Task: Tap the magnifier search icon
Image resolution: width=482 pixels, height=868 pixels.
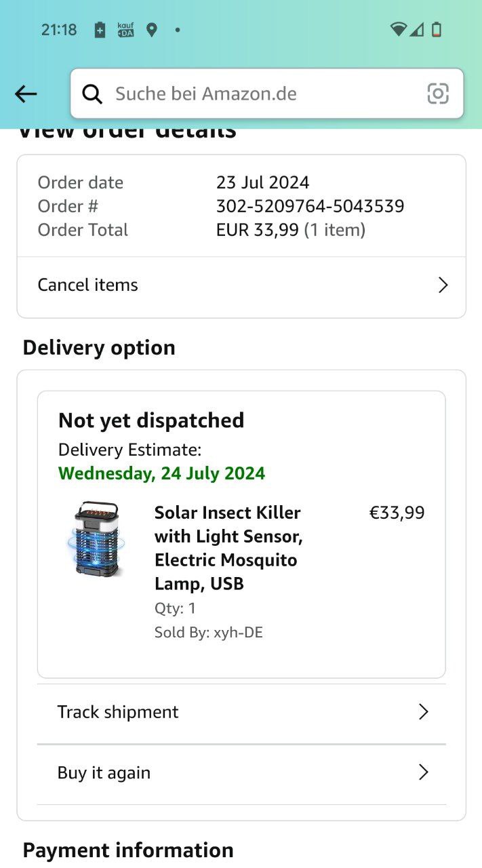Action: pyautogui.click(x=92, y=94)
